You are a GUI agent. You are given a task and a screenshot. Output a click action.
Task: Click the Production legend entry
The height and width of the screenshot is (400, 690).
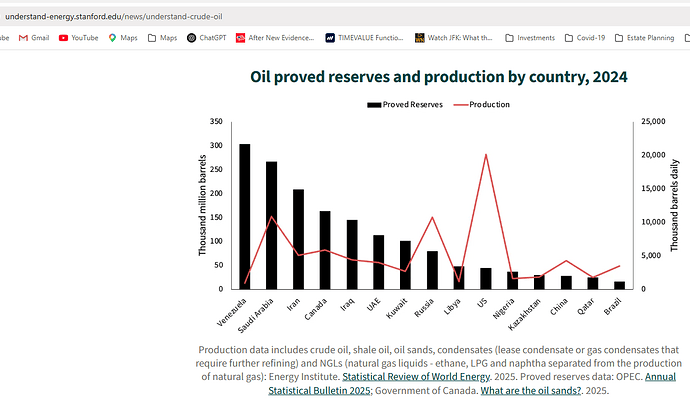(x=482, y=105)
